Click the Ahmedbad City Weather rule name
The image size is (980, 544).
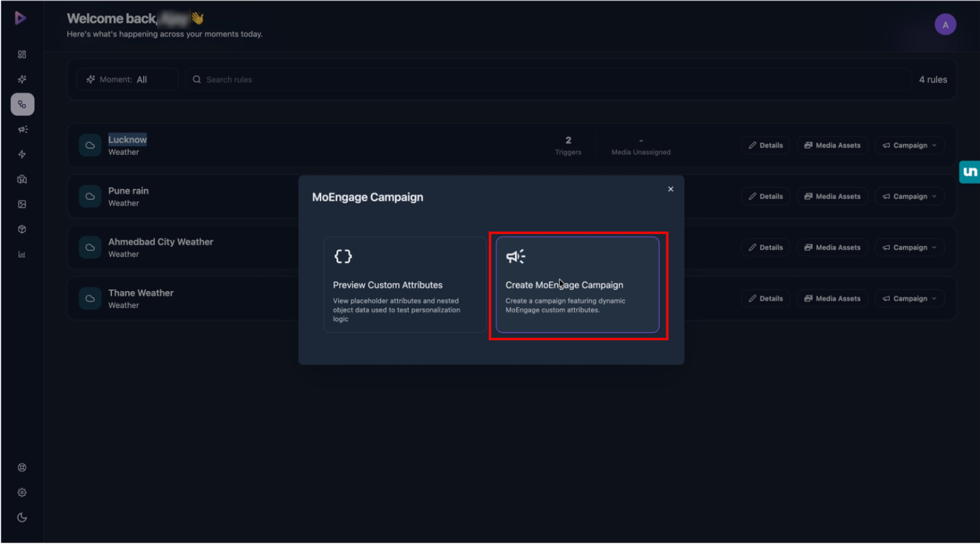click(161, 242)
